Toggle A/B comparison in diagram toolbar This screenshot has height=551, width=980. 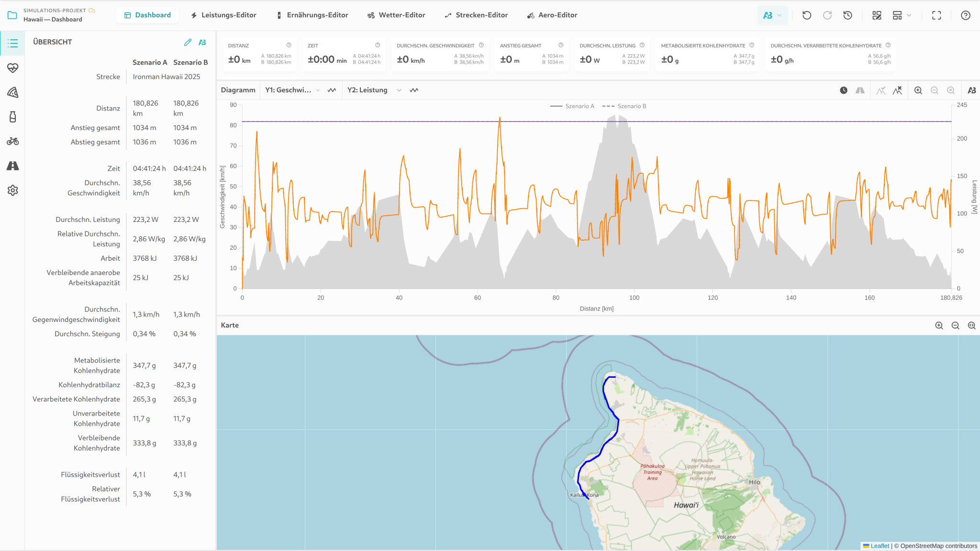972,90
